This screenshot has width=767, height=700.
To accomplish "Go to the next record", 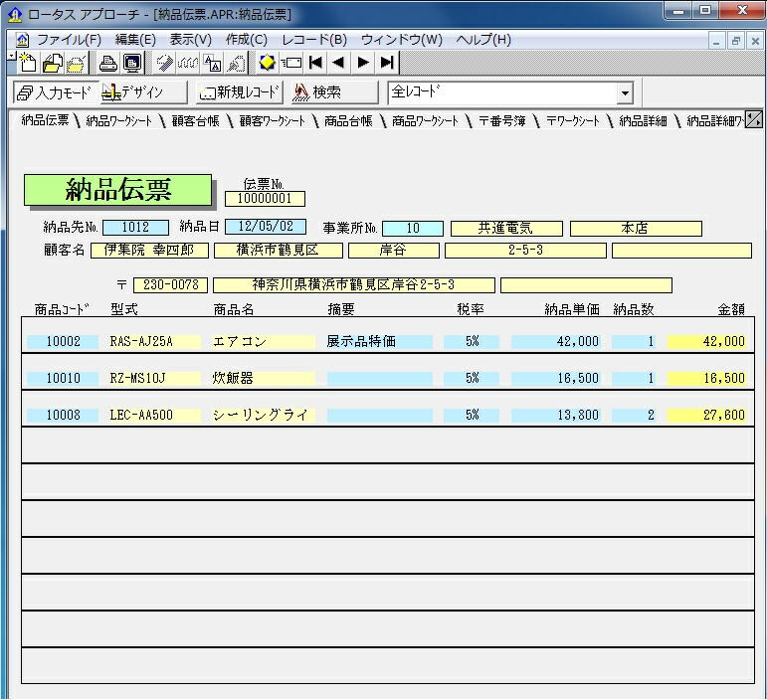I will coord(363,63).
